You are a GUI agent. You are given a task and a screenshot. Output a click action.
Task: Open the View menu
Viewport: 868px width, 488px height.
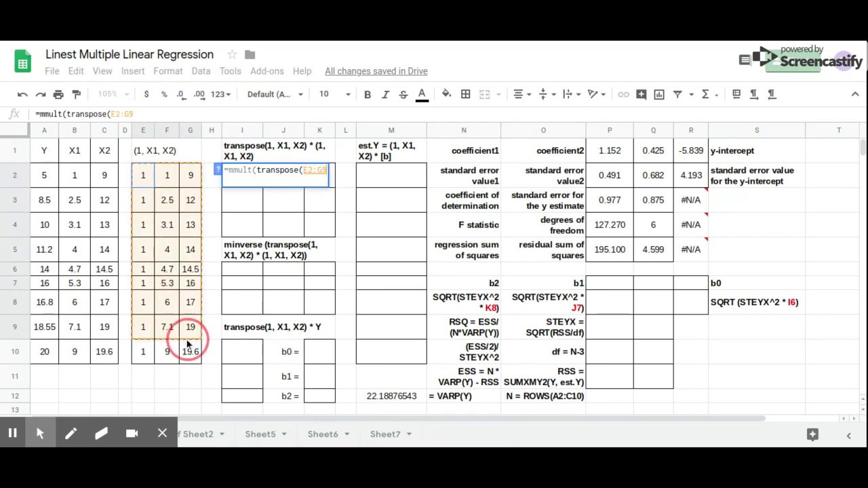[102, 71]
